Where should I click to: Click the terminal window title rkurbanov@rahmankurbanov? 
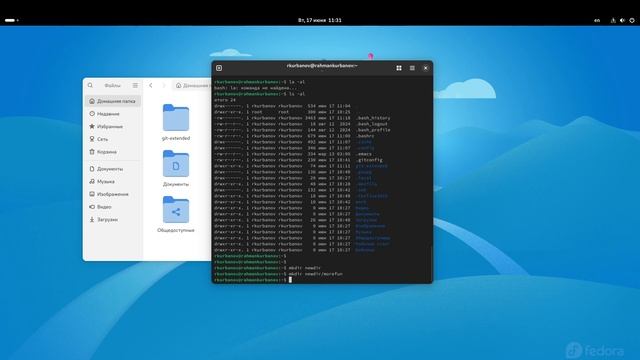click(322, 65)
